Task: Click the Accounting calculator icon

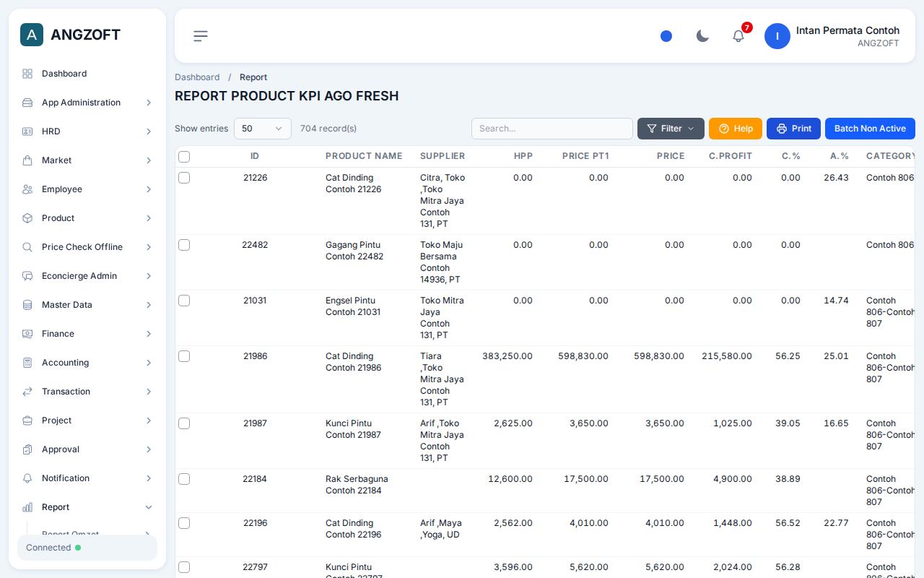Action: [27, 363]
